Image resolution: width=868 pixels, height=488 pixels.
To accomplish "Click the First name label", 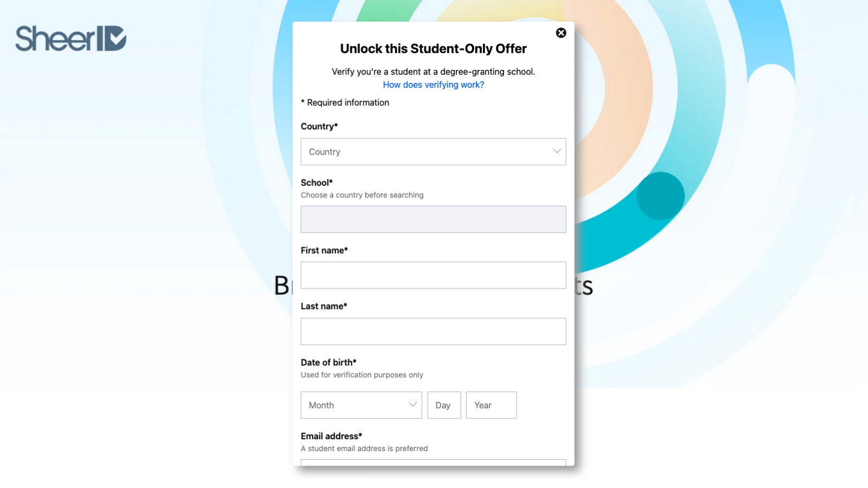I will (324, 251).
